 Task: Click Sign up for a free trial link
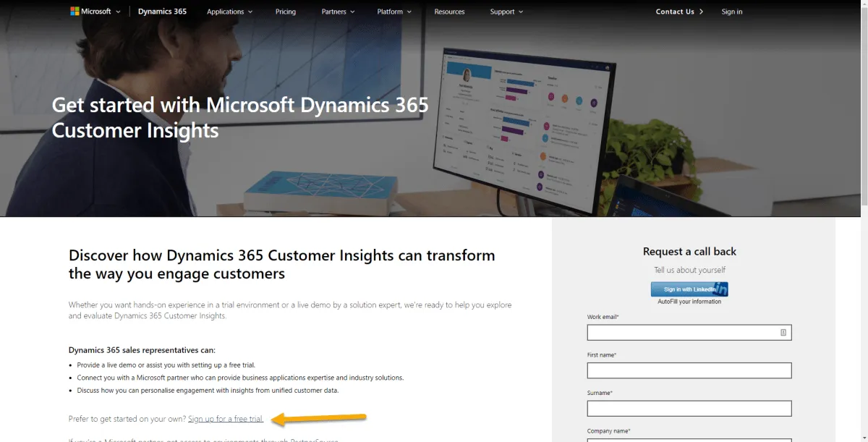[226, 419]
